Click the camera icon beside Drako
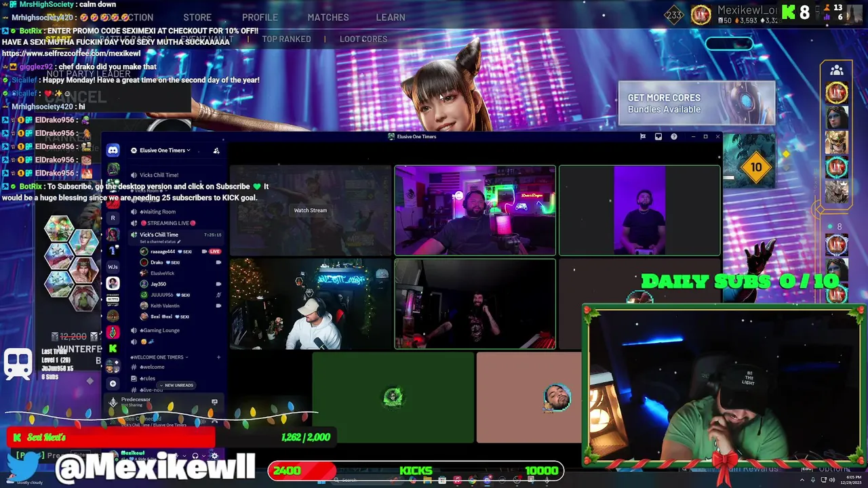Image resolution: width=868 pixels, height=488 pixels. pyautogui.click(x=218, y=262)
